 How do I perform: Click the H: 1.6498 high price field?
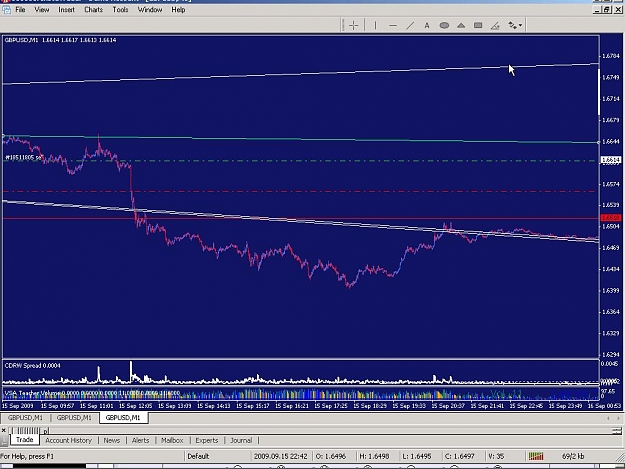pyautogui.click(x=374, y=456)
